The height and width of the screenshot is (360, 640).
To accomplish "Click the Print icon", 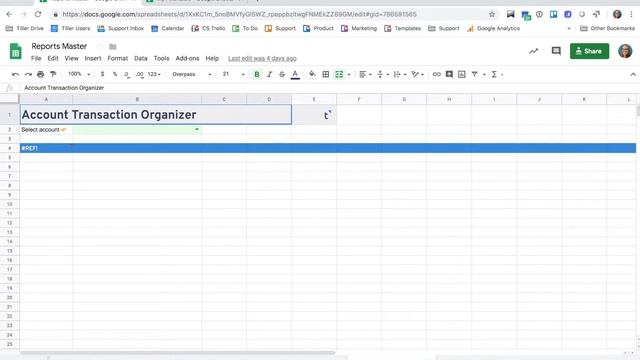I will [40, 74].
